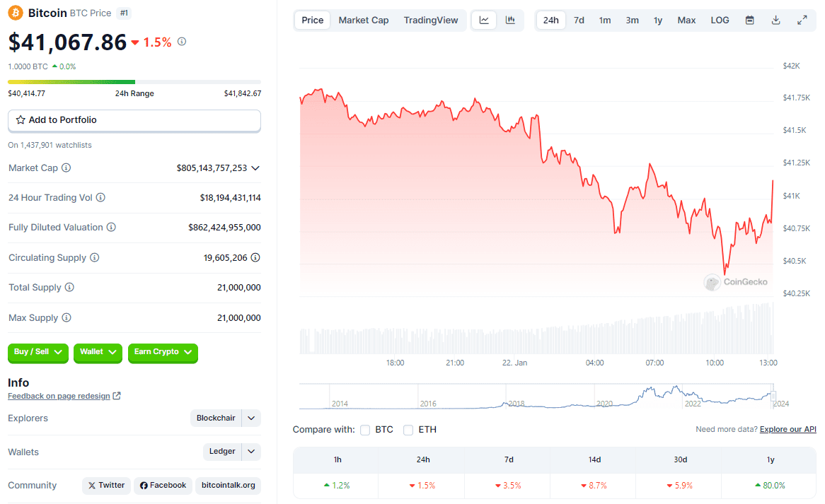Select the 1y time range
Image resolution: width=825 pixels, height=504 pixels.
coord(658,20)
